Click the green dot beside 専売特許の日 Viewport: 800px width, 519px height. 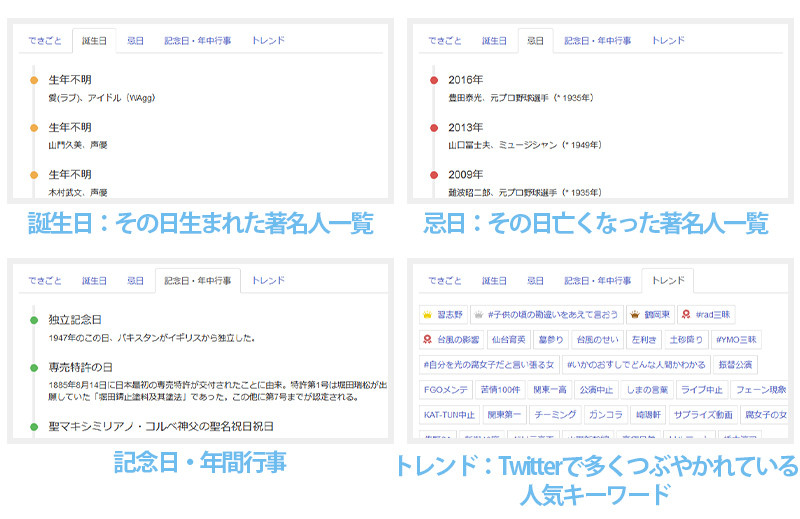(33, 368)
